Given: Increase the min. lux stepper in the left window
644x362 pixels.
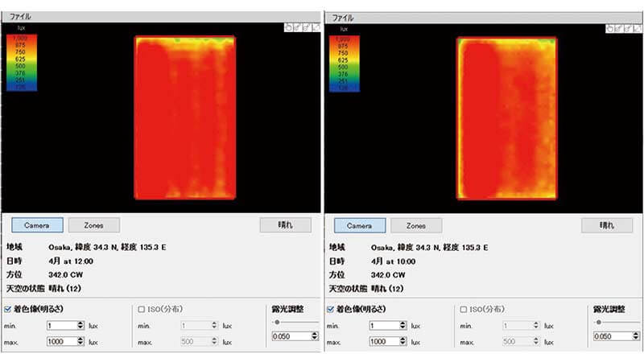Looking at the screenshot, I should click(80, 323).
